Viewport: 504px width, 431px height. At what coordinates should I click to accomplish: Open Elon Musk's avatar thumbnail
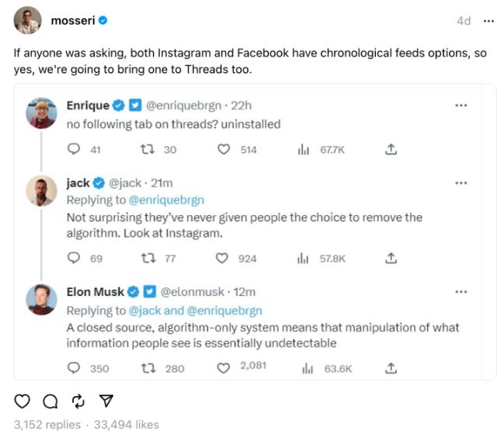[41, 300]
